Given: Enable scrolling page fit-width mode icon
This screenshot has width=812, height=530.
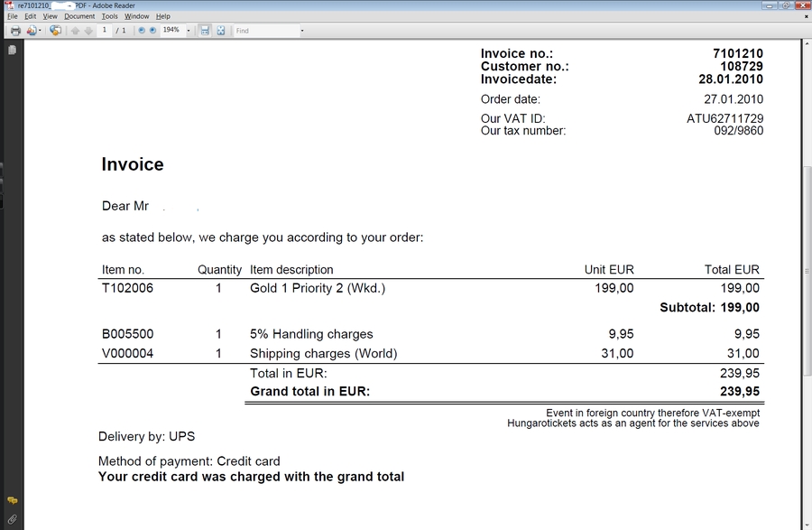Looking at the screenshot, I should [205, 31].
